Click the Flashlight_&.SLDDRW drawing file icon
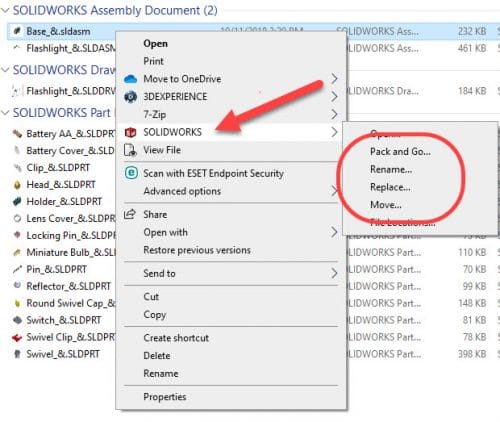The height and width of the screenshot is (422, 500). point(17,91)
